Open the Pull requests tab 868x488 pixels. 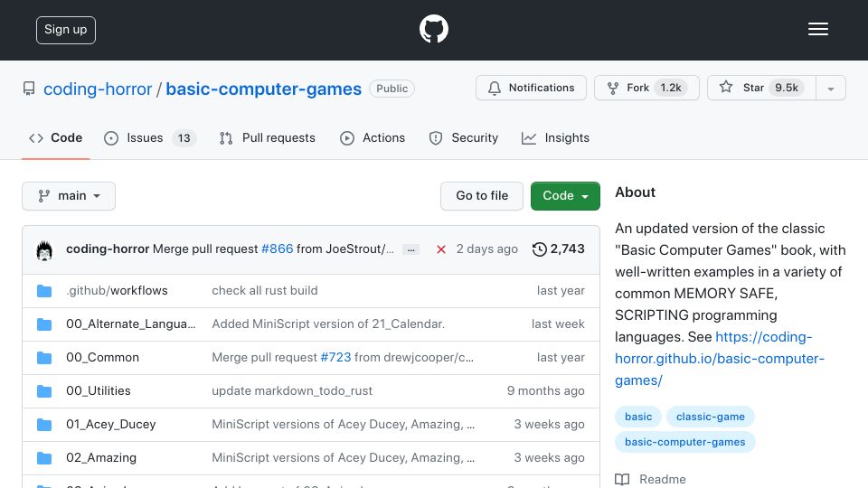click(x=268, y=137)
